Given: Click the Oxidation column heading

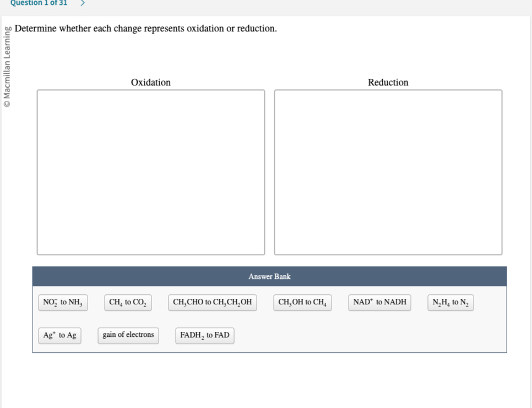Looking at the screenshot, I should tap(150, 82).
